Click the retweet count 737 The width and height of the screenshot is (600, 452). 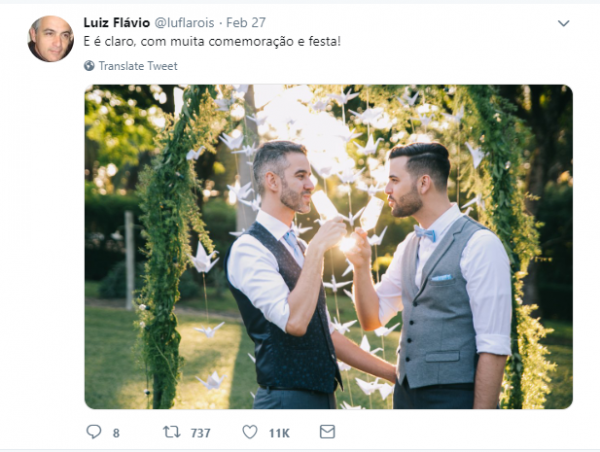point(201,433)
